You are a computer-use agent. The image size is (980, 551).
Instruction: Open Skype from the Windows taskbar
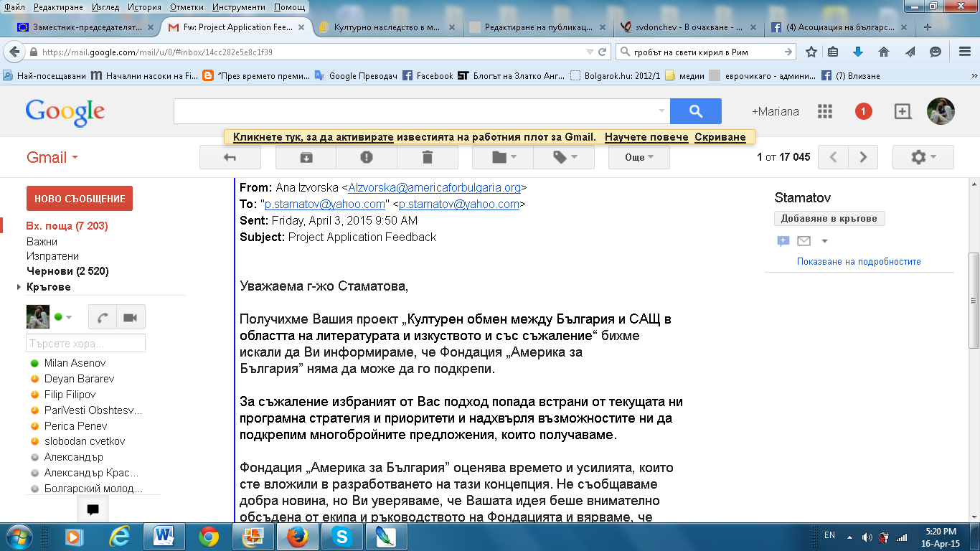[x=341, y=537]
